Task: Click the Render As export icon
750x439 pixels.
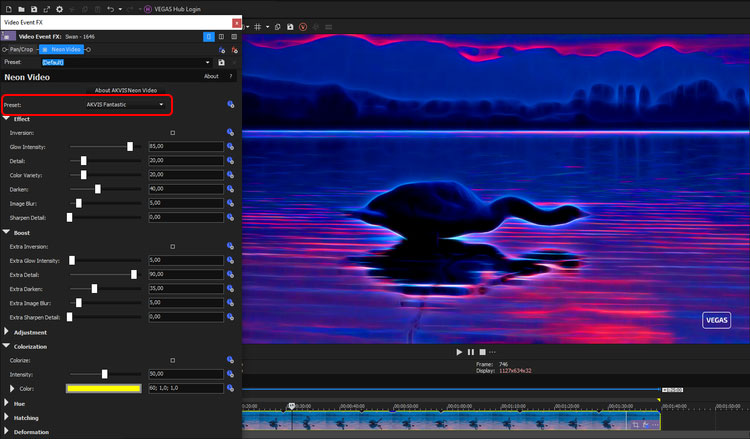Action: click(x=46, y=9)
